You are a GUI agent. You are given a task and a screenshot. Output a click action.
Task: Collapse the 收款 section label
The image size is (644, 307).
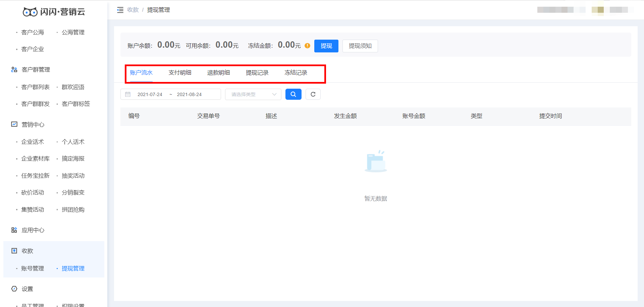(x=28, y=251)
